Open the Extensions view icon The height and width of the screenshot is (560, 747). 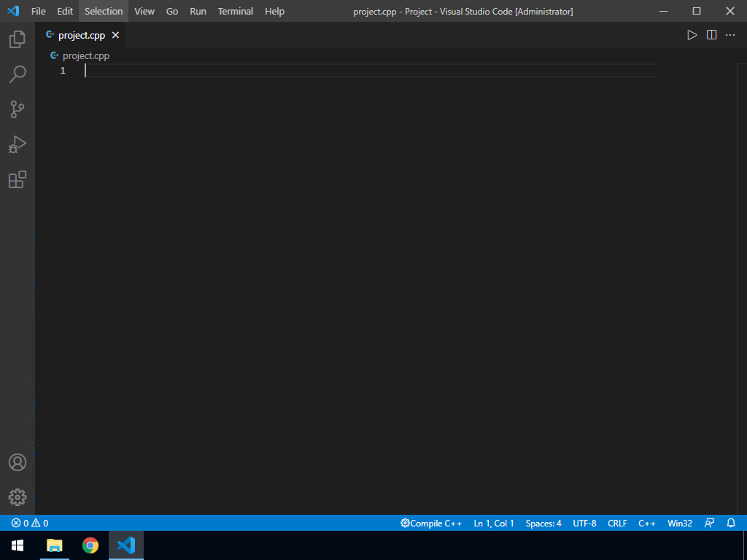click(18, 179)
